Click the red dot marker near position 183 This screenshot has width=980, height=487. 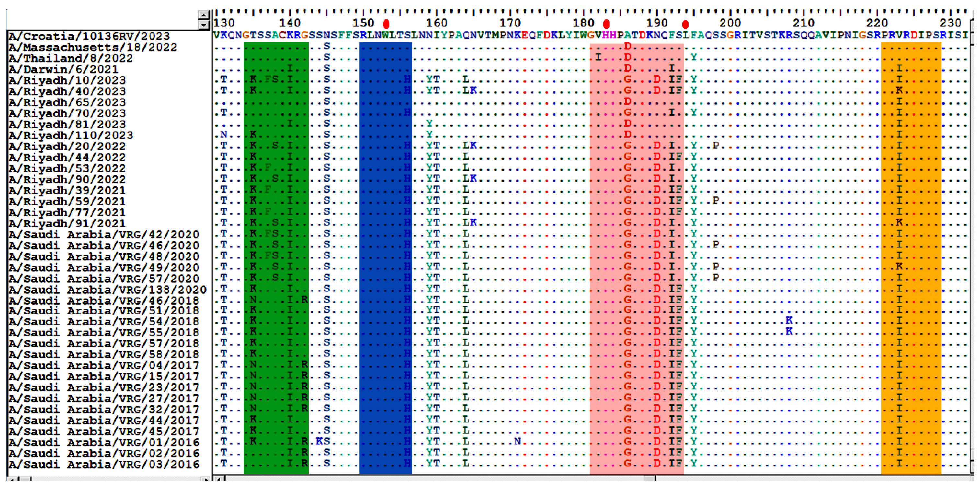click(606, 24)
